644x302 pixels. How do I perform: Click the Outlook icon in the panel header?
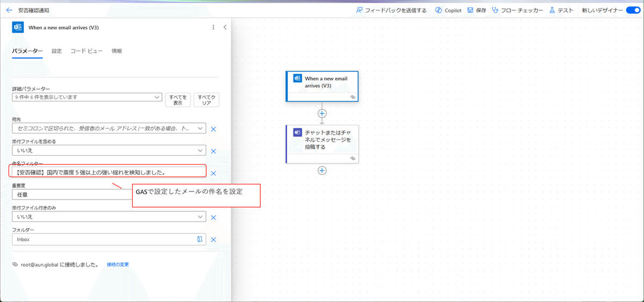(x=17, y=27)
